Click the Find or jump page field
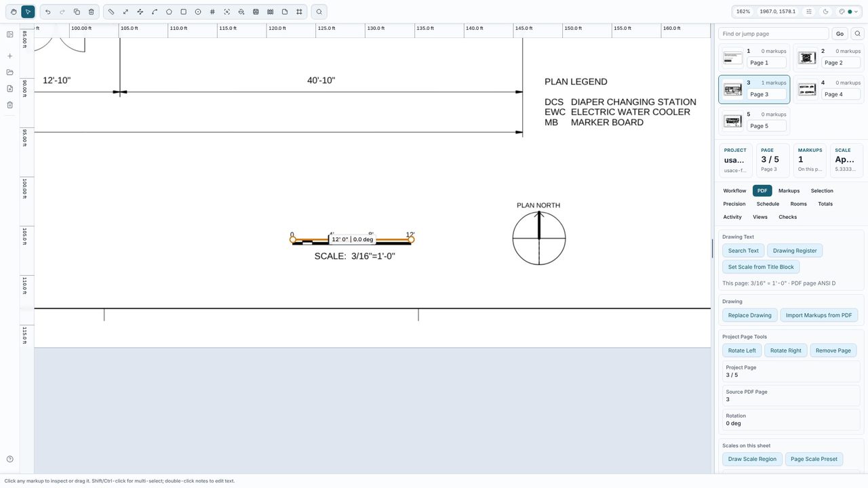Viewport: 868px width, 488px height. click(x=774, y=34)
